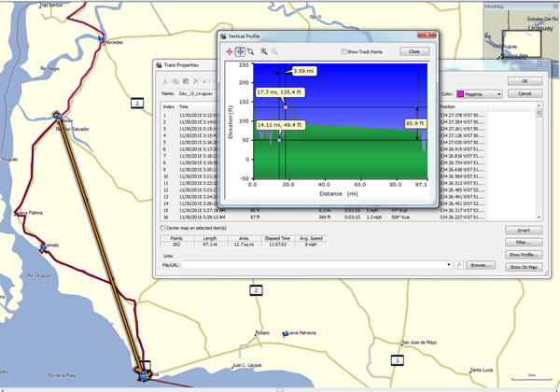Screen dimensions: 560x392
Task: Click the undo arrow in Track Properties toolbar
Action: 206,81
